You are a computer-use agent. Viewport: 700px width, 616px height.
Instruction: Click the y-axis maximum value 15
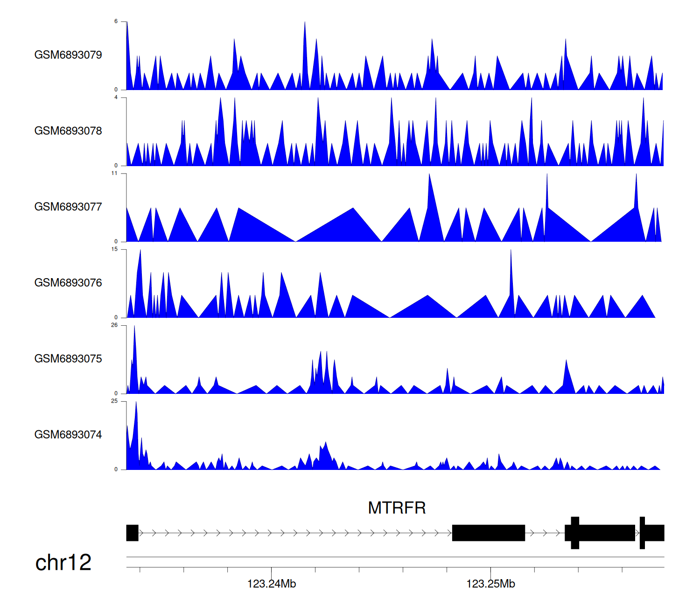pyautogui.click(x=114, y=249)
